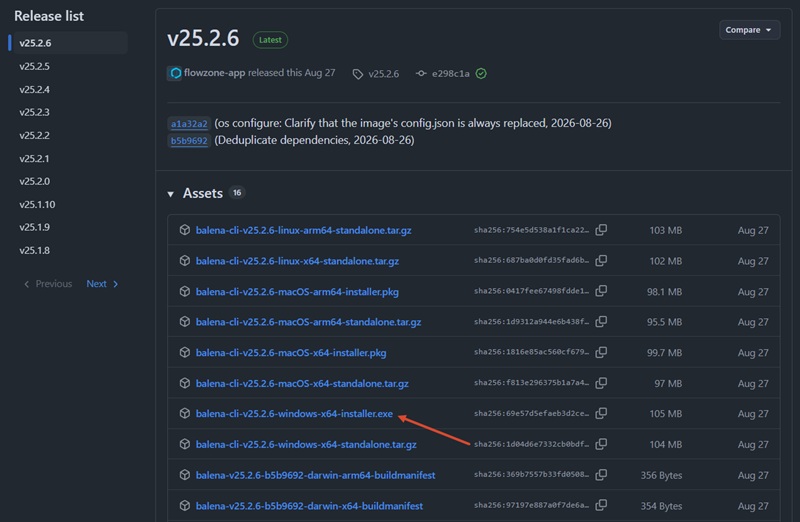Click the tag icon next to v25.2.6
This screenshot has height=522, width=800.
(358, 74)
